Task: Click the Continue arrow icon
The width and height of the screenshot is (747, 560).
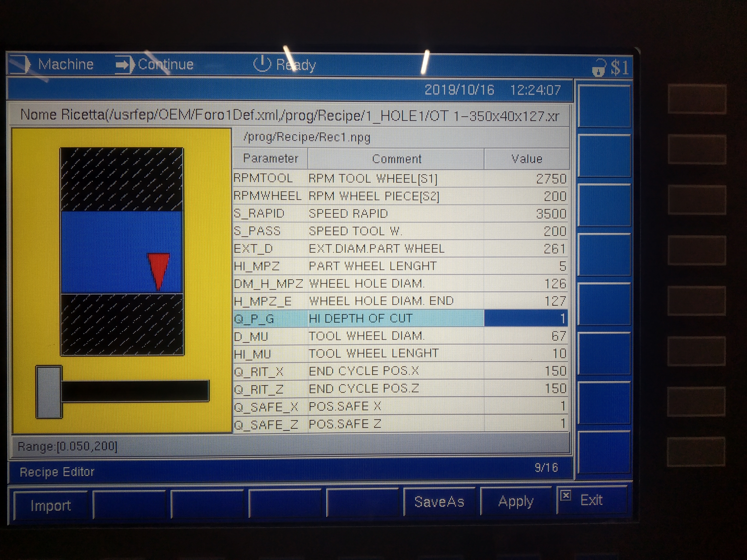Action: click(125, 65)
